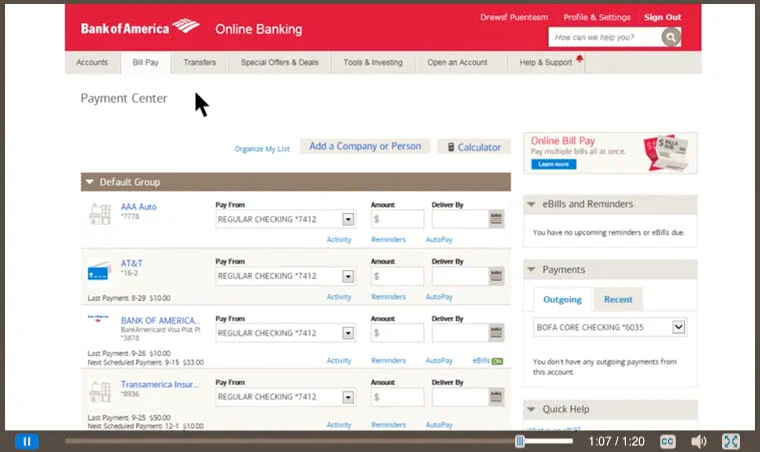Screen dimensions: 760x452
Task: Click Add a Company or Person button
Action: (365, 146)
